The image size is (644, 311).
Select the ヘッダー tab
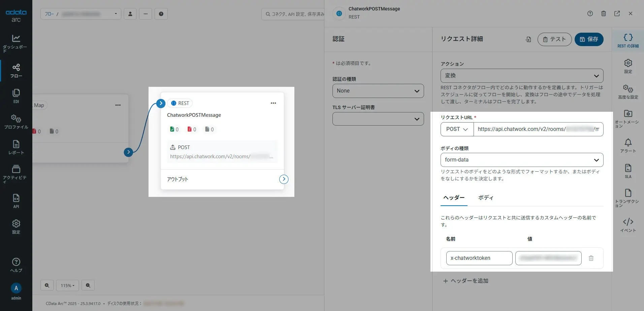pos(453,198)
